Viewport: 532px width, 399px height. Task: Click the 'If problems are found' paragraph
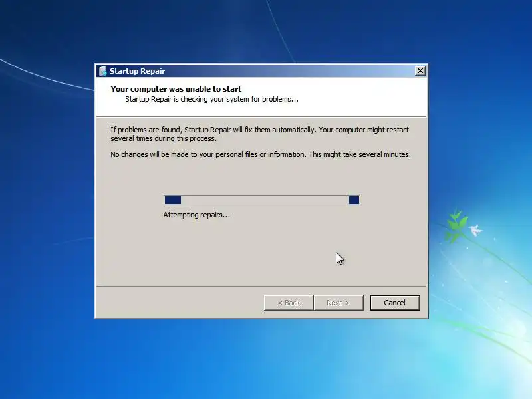(x=259, y=134)
